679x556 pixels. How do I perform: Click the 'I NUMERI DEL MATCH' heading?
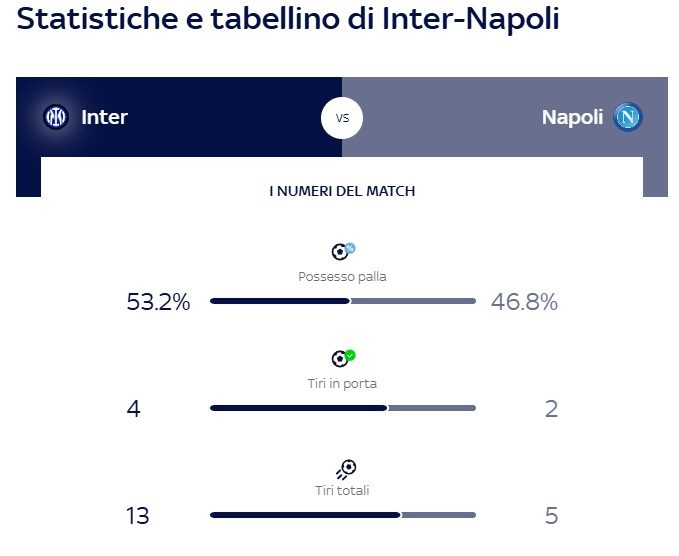tap(342, 190)
